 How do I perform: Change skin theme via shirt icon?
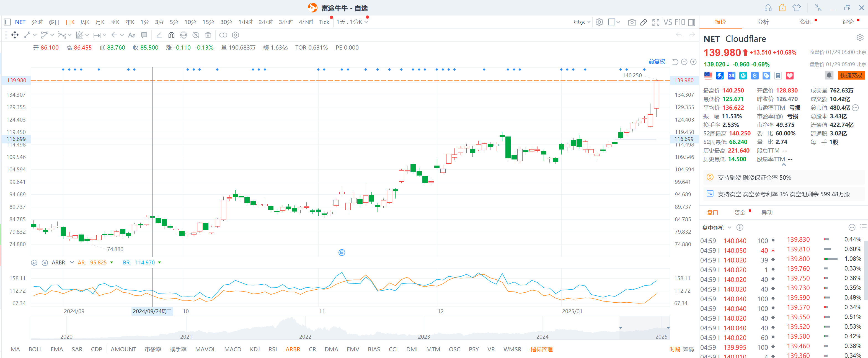point(797,8)
